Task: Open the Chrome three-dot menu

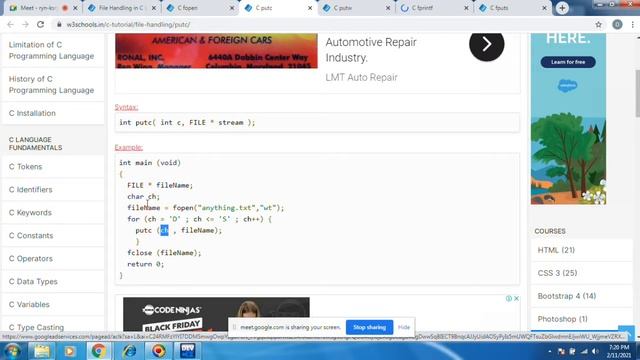Action: tap(633, 24)
